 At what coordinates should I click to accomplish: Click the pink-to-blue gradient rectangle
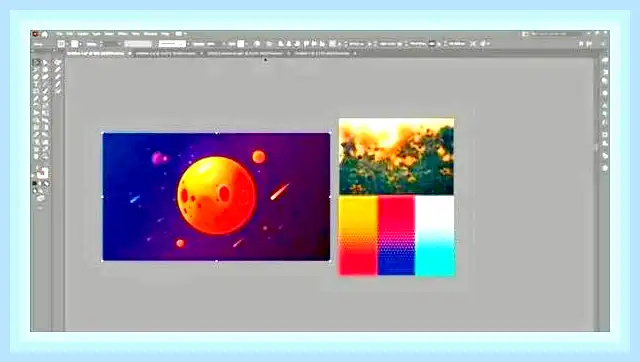pyautogui.click(x=396, y=235)
